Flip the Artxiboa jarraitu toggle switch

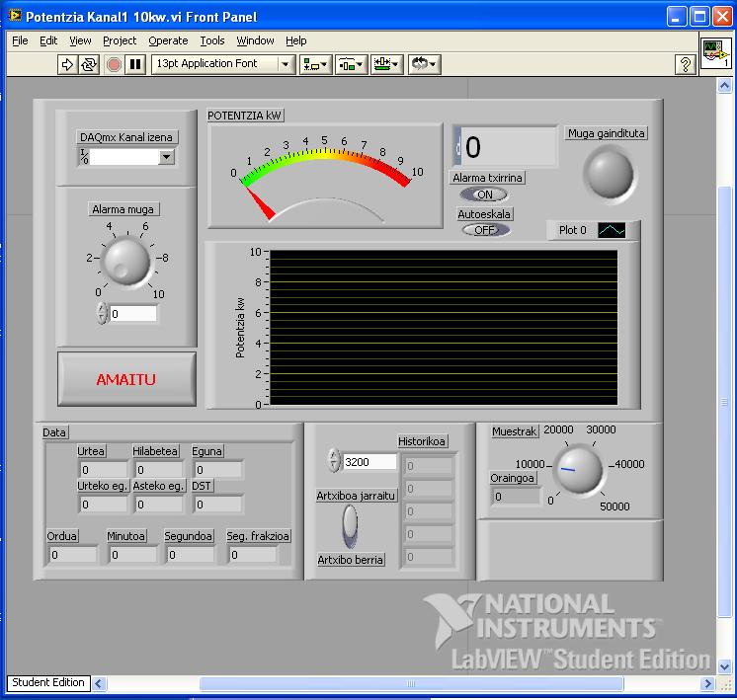pos(350,526)
